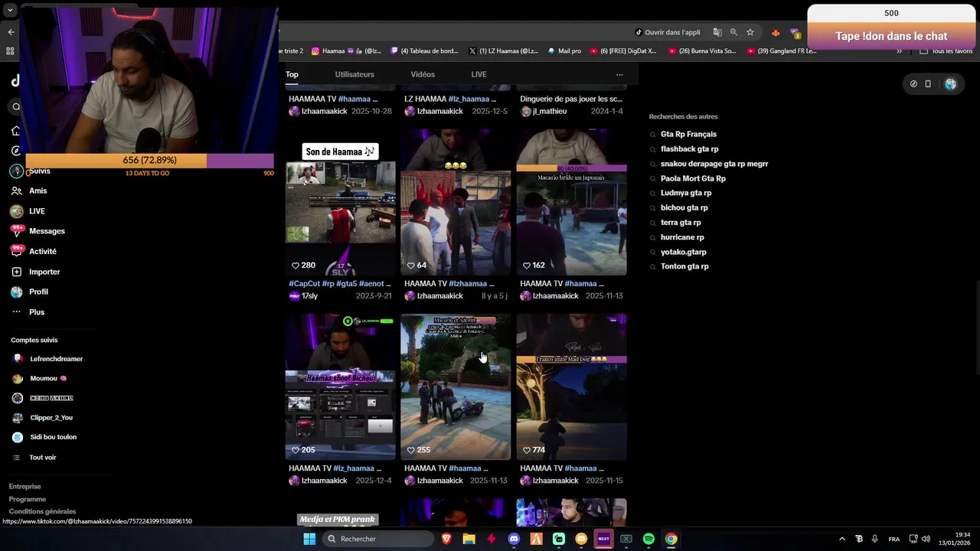
Task: Open the Haamaa shoot Bichou video
Action: click(x=341, y=386)
